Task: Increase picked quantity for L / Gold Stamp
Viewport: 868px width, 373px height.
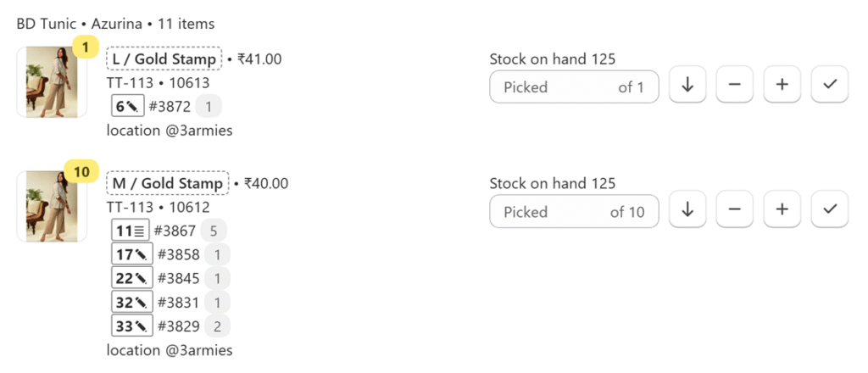Action: pyautogui.click(x=782, y=86)
